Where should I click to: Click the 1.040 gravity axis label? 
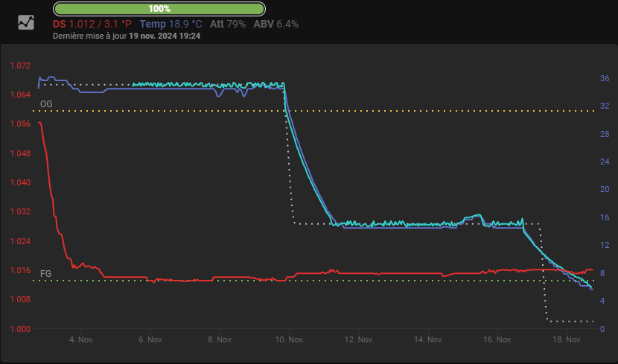pyautogui.click(x=20, y=182)
